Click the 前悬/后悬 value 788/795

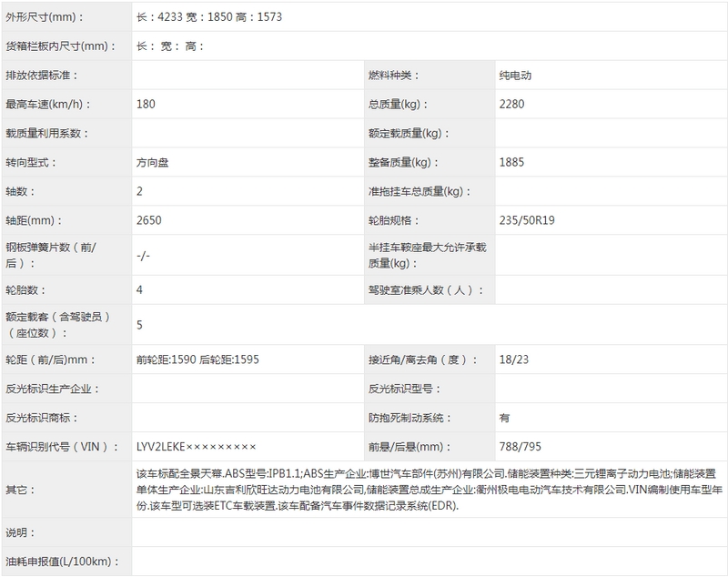coord(519,446)
